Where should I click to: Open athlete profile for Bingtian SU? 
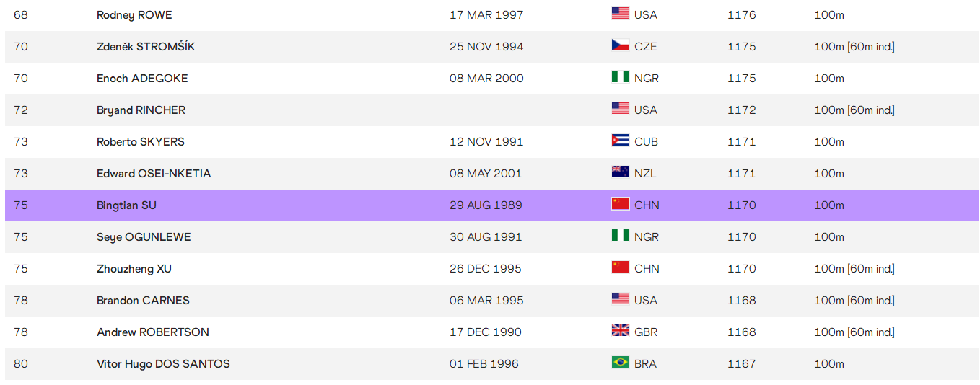(x=126, y=205)
